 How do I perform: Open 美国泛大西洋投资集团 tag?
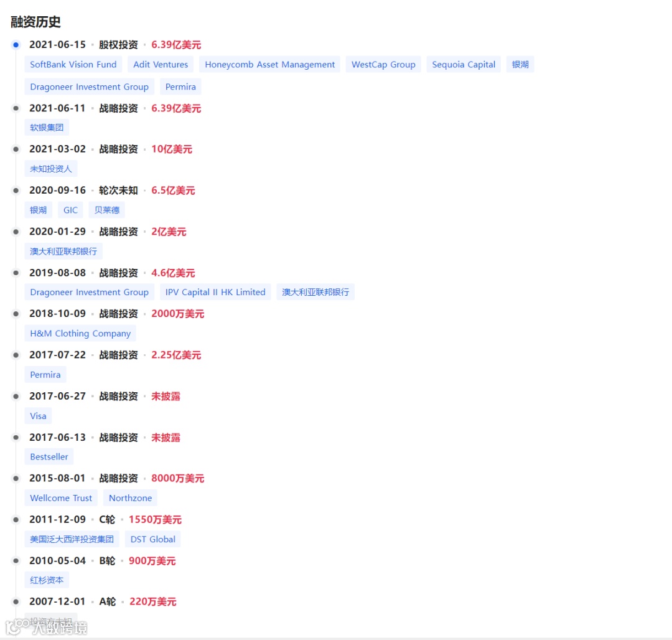(x=72, y=539)
